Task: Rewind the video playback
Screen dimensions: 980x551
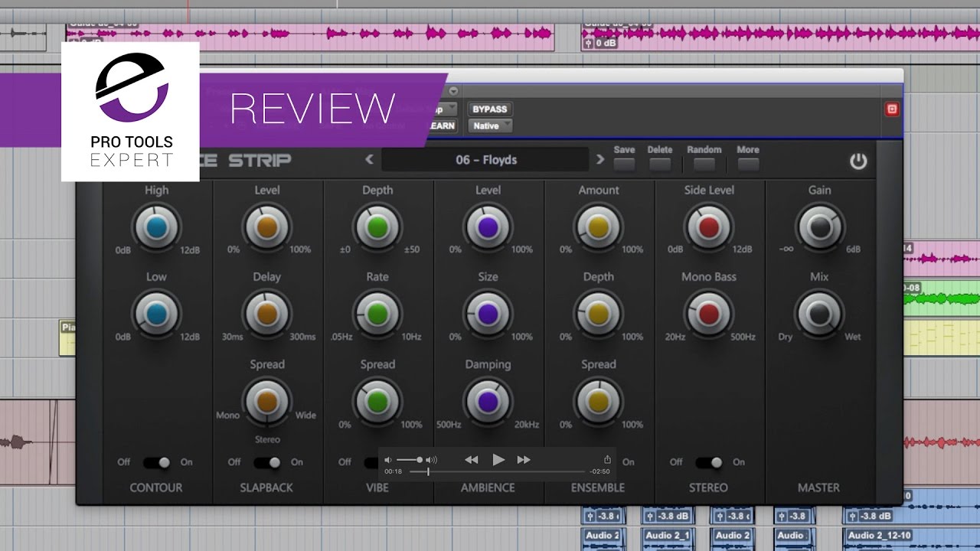Action: (472, 460)
